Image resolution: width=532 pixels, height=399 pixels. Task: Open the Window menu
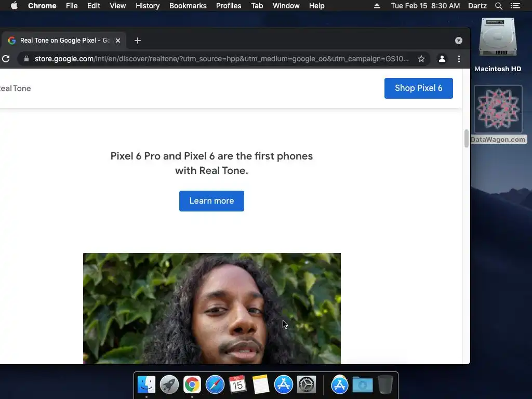tap(286, 6)
